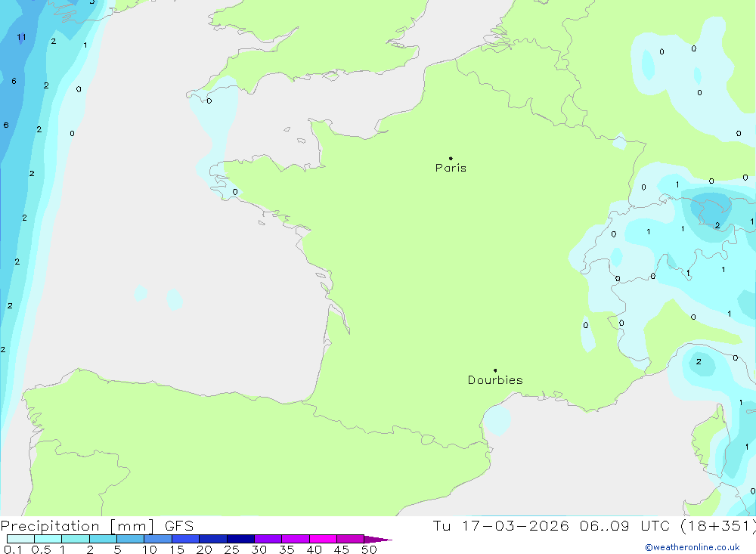Viewport: 756px width, 554px height.
Task: Click the legend value '0.5'
Action: coord(41,549)
